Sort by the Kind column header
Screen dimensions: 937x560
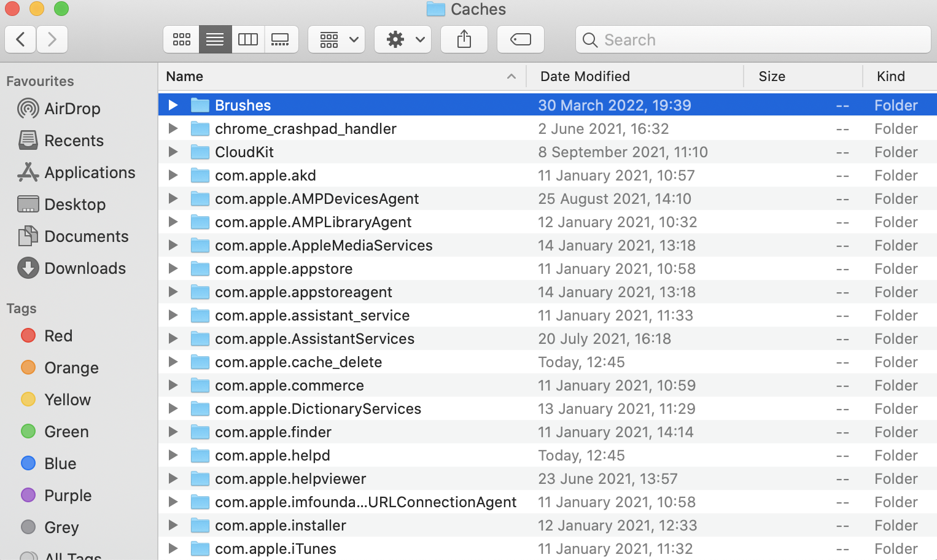(900, 76)
